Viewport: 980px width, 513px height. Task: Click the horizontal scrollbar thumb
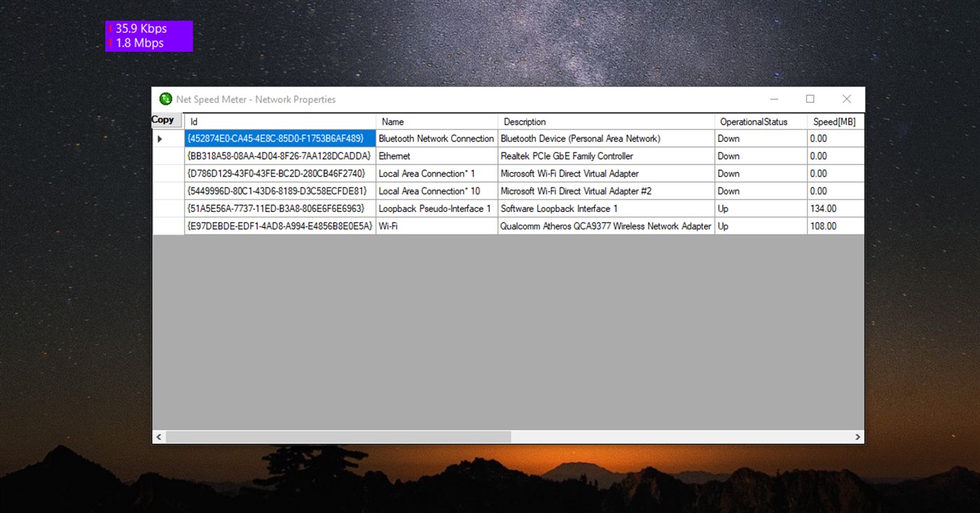pos(336,436)
